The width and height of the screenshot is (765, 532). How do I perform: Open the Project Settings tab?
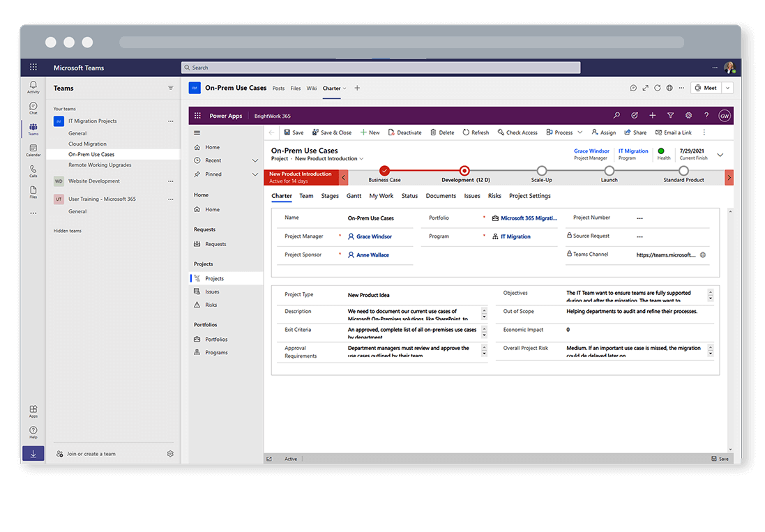click(x=530, y=195)
